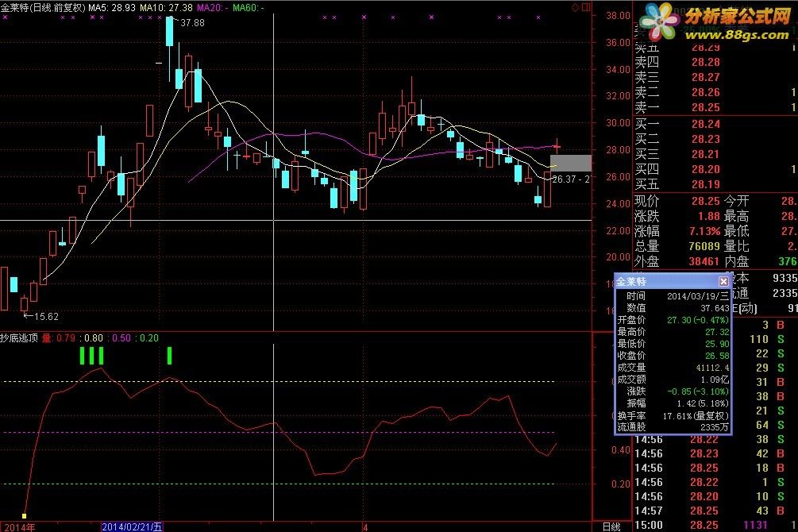The width and height of the screenshot is (798, 532).
Task: Click popup 换手率 17.61%
Action: tap(696, 416)
